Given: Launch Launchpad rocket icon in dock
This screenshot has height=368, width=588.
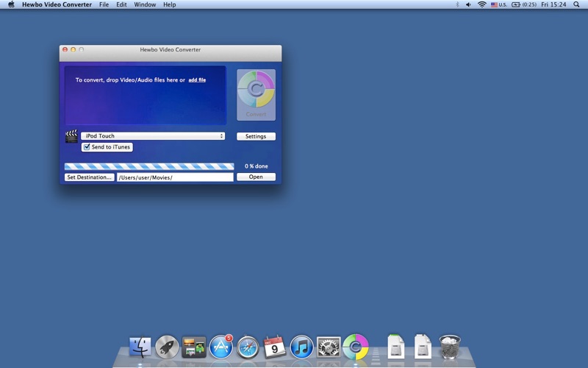Looking at the screenshot, I should tap(167, 347).
